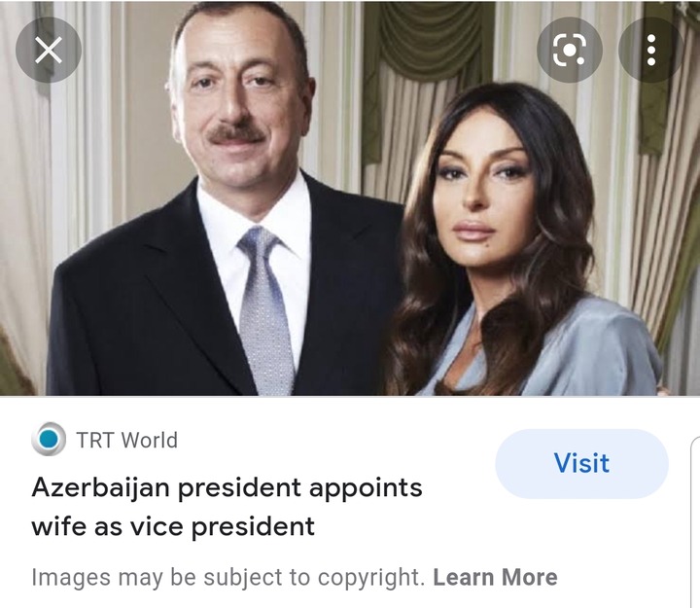Viewport: 700px width, 608px height.
Task: Dismiss the preview using the top-left cross icon
Action: click(49, 50)
